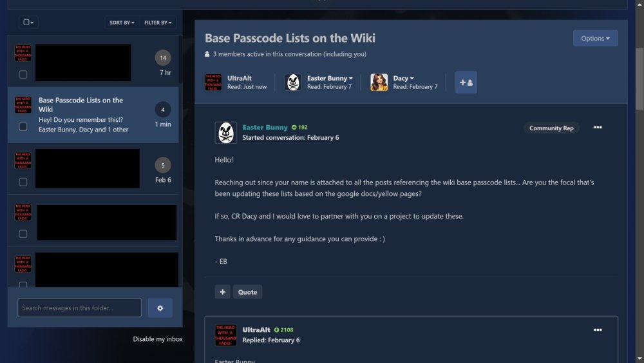Expand the Sort By dropdown
644x363 pixels.
pyautogui.click(x=122, y=23)
